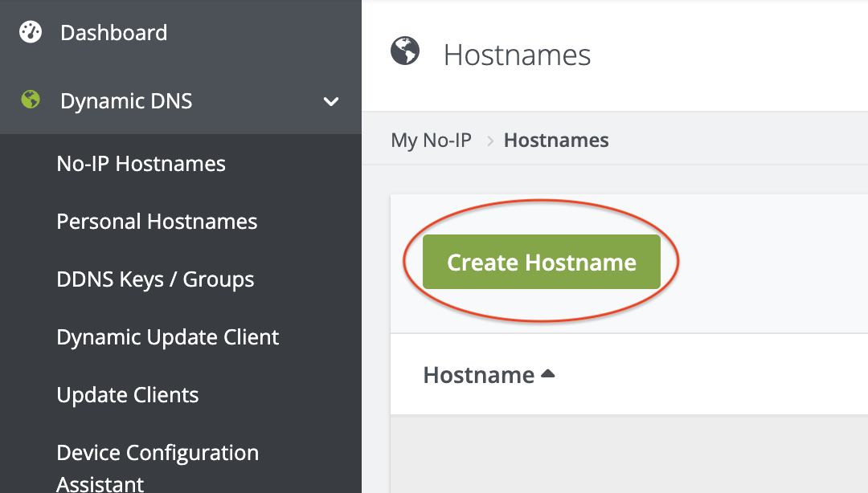
Task: Open the Dashboard from the sidebar
Action: (x=113, y=33)
